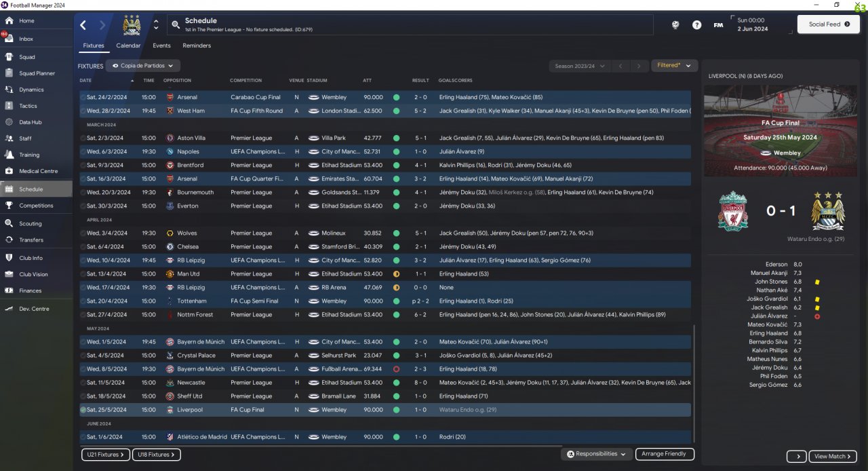This screenshot has height=471, width=868.
Task: Open the Season 2023/24 selector
Action: coord(578,66)
